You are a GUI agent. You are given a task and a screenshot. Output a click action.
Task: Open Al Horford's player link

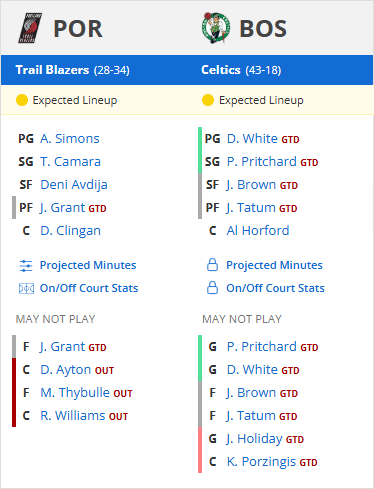(x=258, y=231)
